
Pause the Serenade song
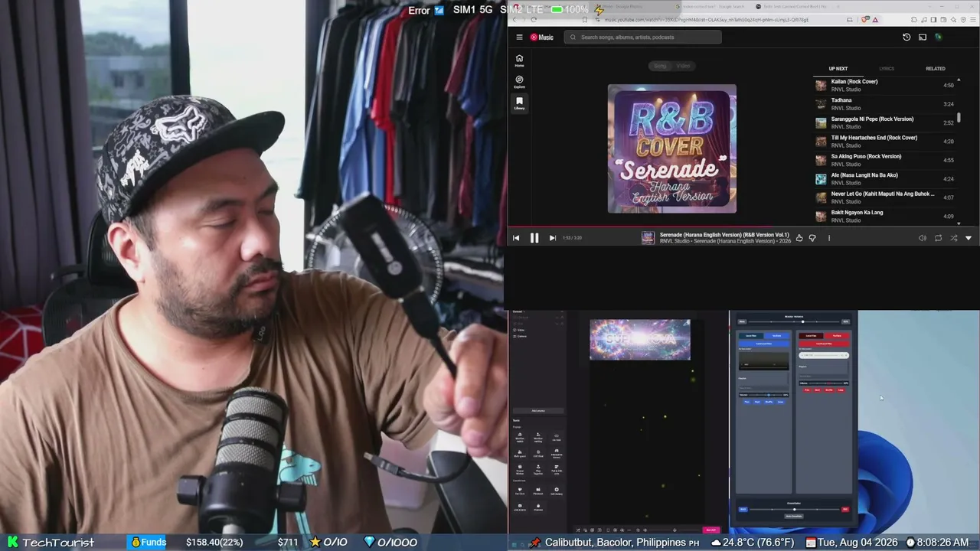coord(534,238)
